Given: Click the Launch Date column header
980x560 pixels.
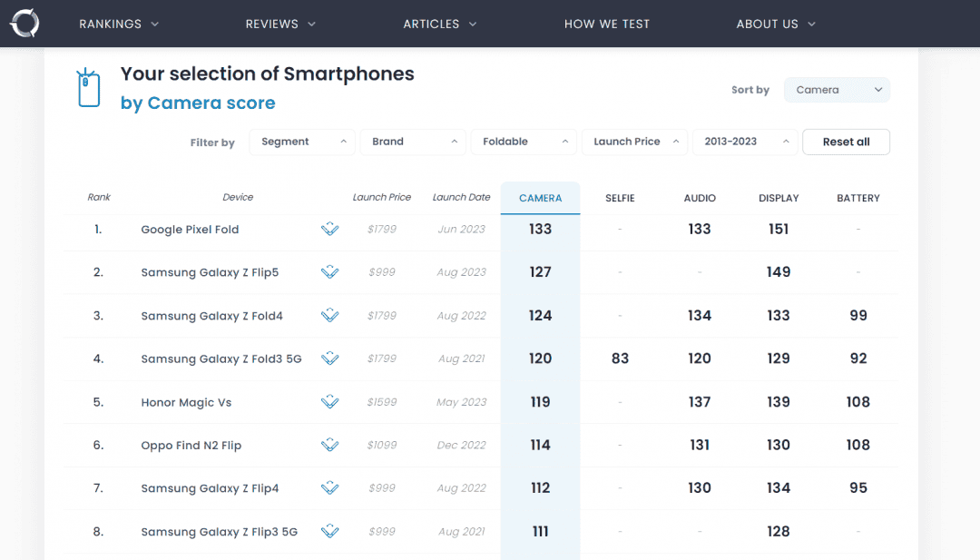Looking at the screenshot, I should (461, 197).
